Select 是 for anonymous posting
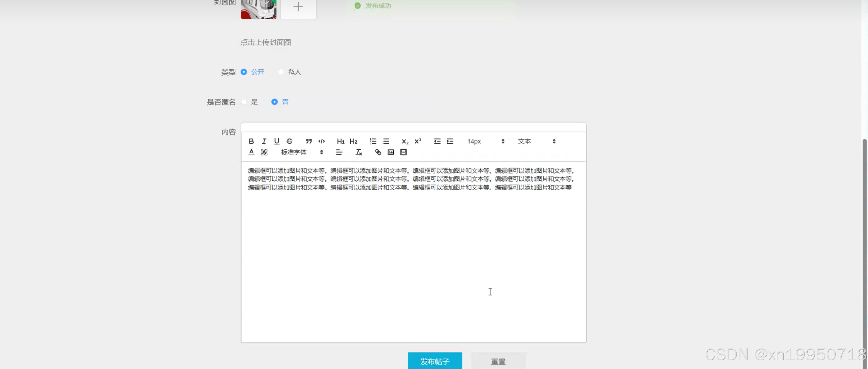 point(244,102)
